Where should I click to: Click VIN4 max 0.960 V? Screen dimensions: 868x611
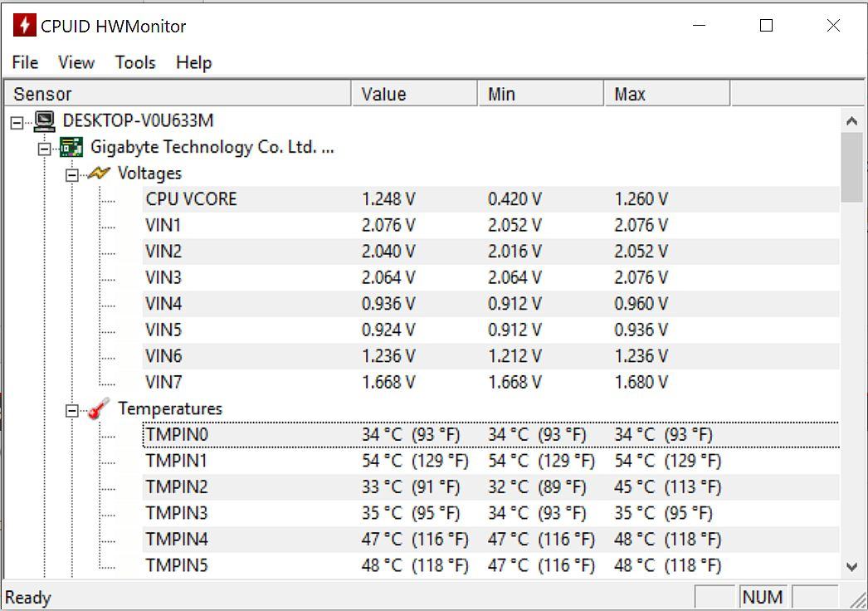[x=641, y=304]
